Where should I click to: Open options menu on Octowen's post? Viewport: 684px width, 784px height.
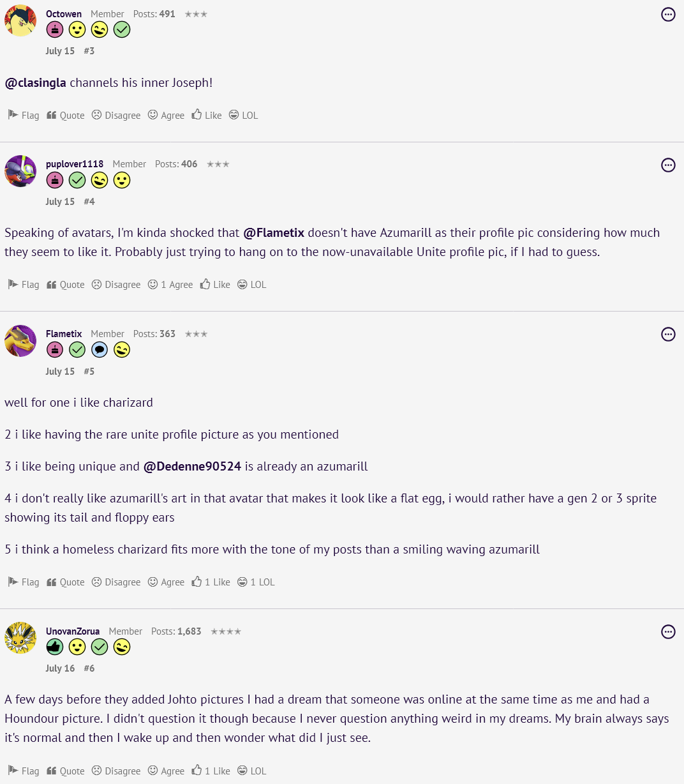[668, 14]
